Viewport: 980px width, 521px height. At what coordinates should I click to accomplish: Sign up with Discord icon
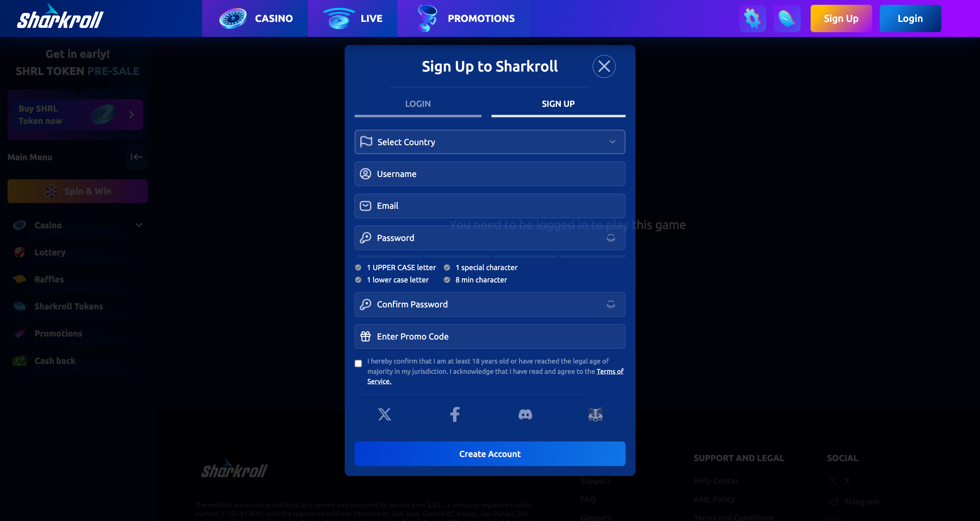point(525,414)
